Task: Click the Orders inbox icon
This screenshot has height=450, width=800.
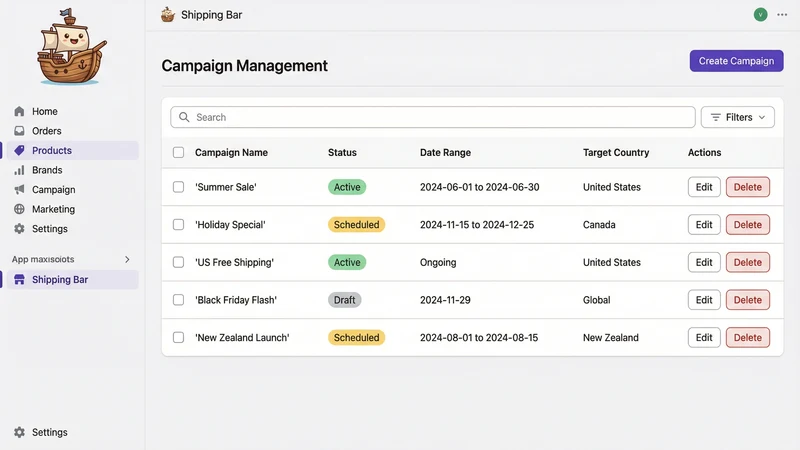Action: 19,131
